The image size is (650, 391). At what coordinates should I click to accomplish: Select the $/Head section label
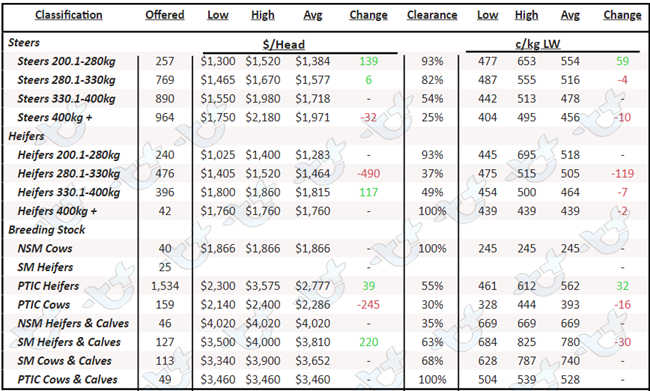(x=284, y=44)
